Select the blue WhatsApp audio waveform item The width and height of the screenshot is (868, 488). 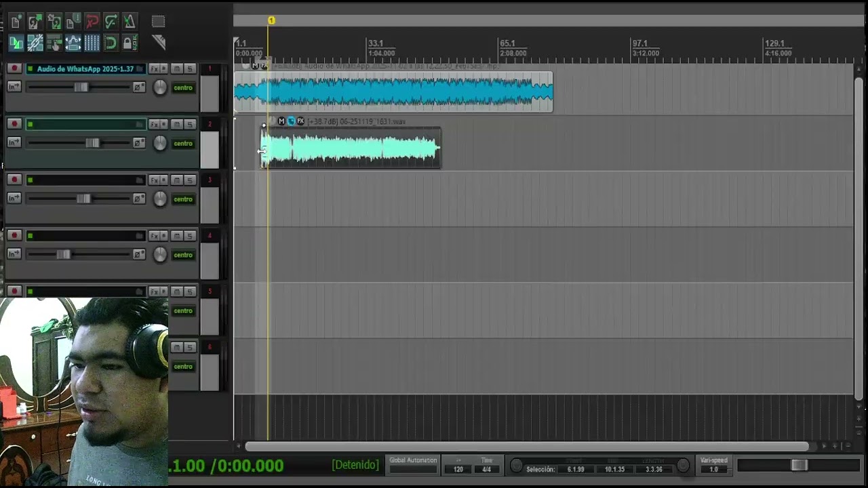click(x=393, y=91)
